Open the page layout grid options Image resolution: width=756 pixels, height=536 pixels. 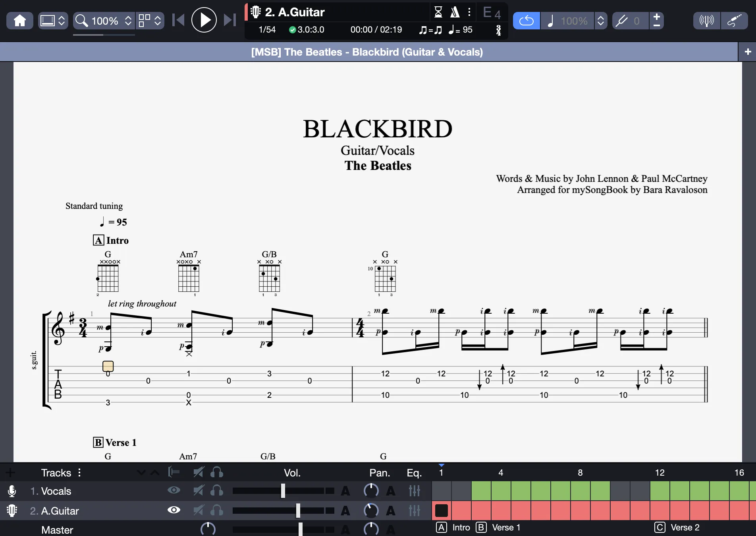150,21
